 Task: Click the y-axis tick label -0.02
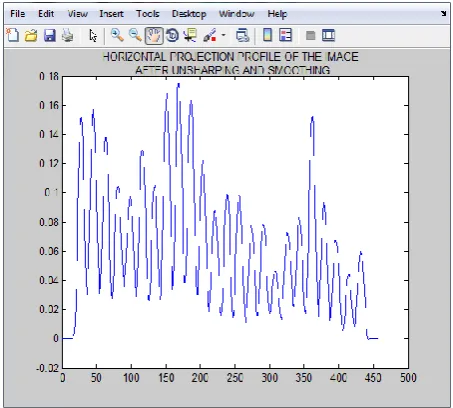[47, 368]
